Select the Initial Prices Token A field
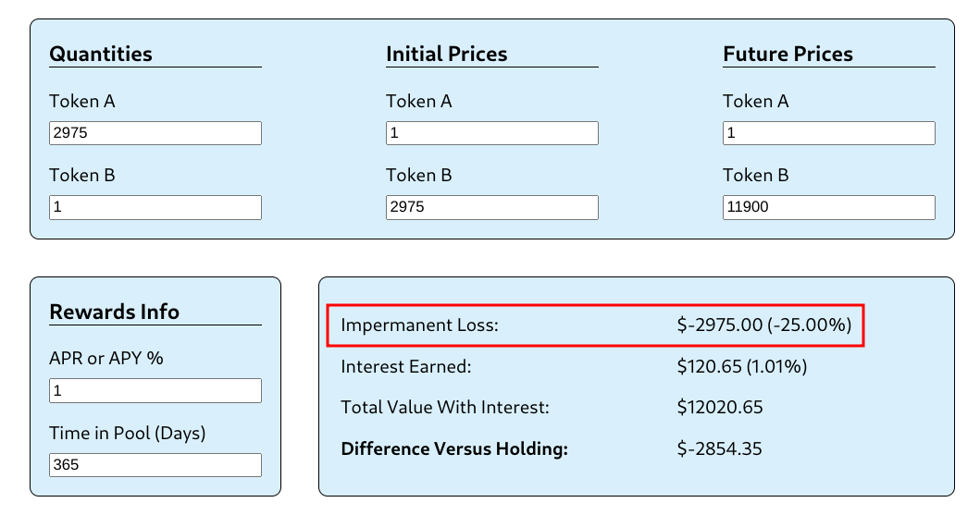Image resolution: width=980 pixels, height=515 pixels. [491, 133]
